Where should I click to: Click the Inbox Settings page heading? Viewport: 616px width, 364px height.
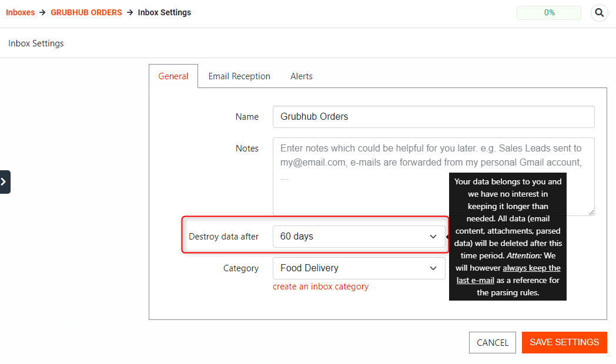[36, 43]
